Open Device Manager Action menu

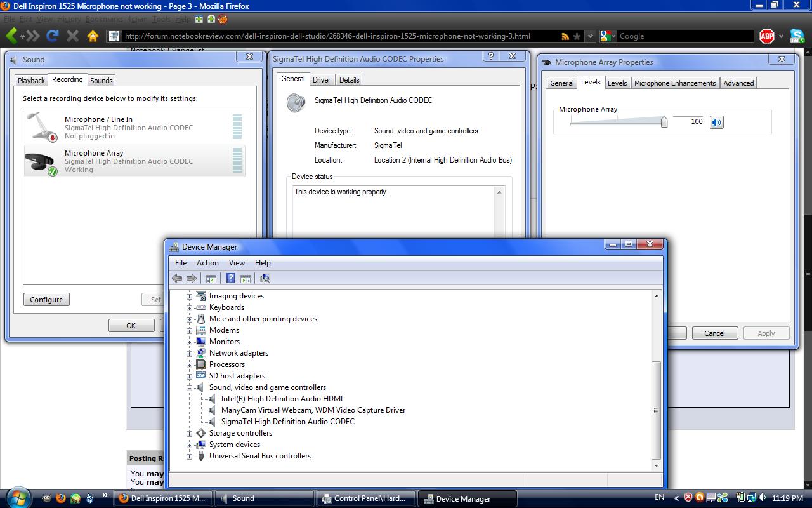pyautogui.click(x=207, y=263)
